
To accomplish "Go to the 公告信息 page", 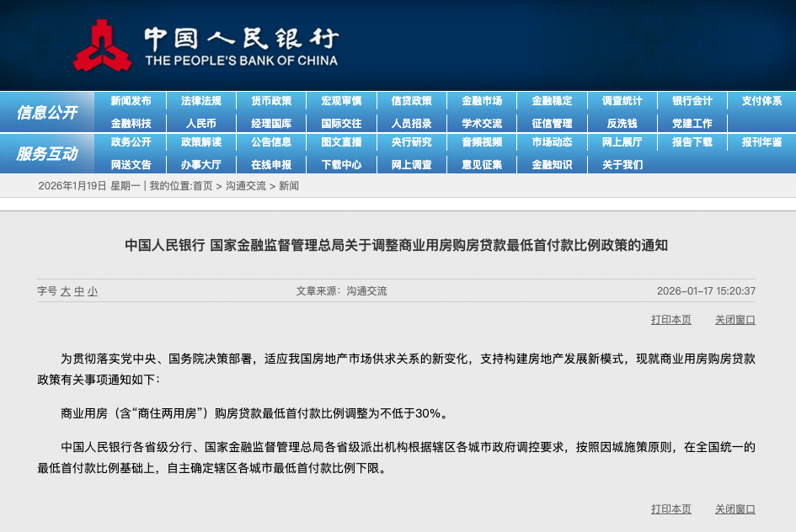I will coord(271,142).
